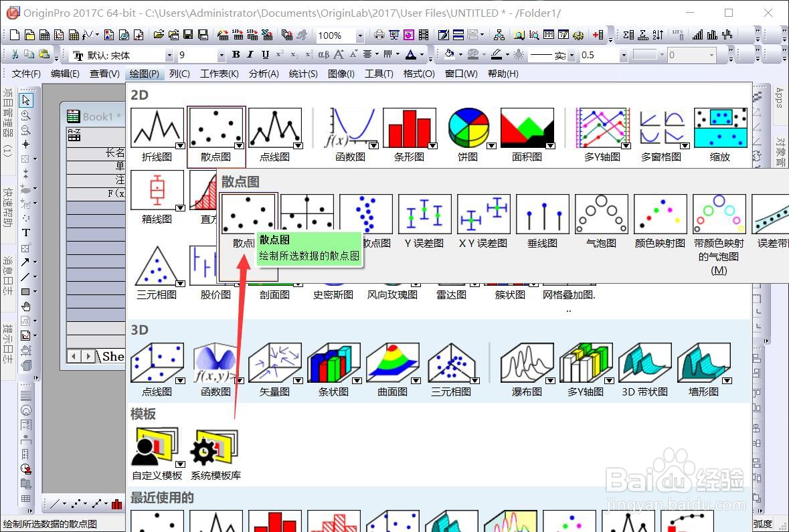Open the 编辑(E) menu
The width and height of the screenshot is (789, 532).
(x=65, y=74)
